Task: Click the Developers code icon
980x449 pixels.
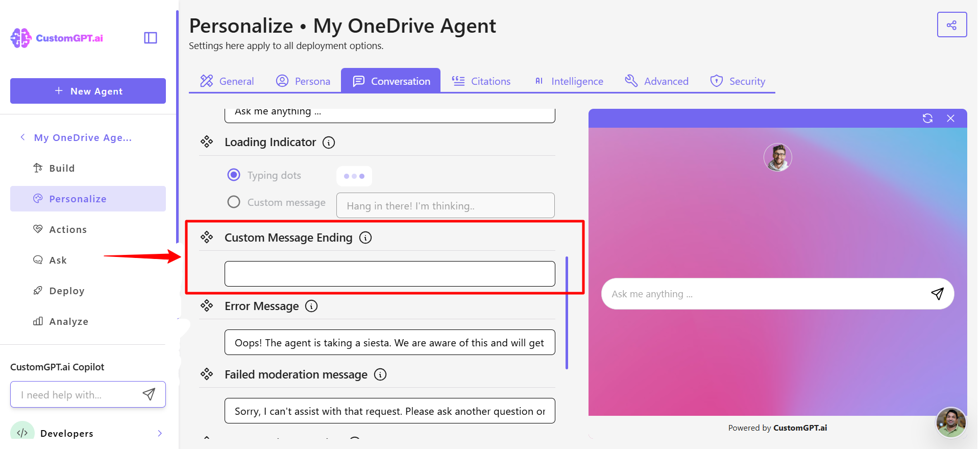Action: tap(22, 432)
